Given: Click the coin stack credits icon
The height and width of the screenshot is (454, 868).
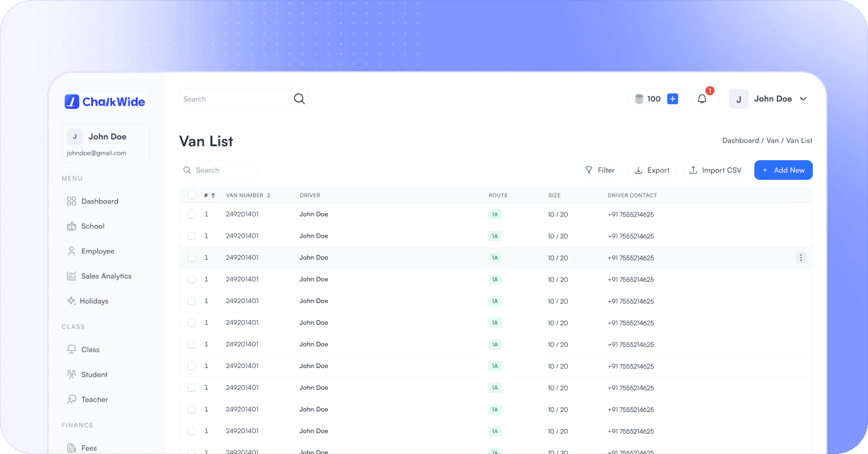Looking at the screenshot, I should click(x=639, y=99).
